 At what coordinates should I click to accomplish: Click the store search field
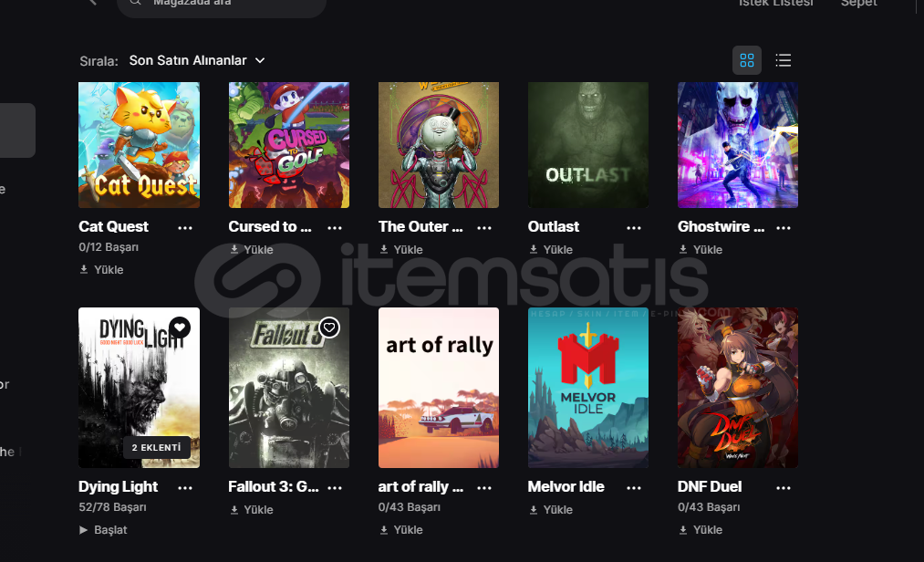[222, 5]
